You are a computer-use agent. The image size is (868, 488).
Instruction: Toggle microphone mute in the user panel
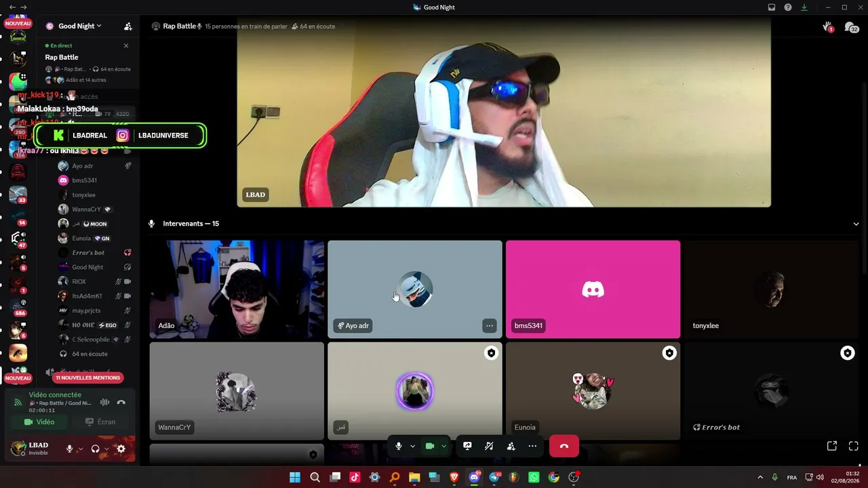(69, 449)
